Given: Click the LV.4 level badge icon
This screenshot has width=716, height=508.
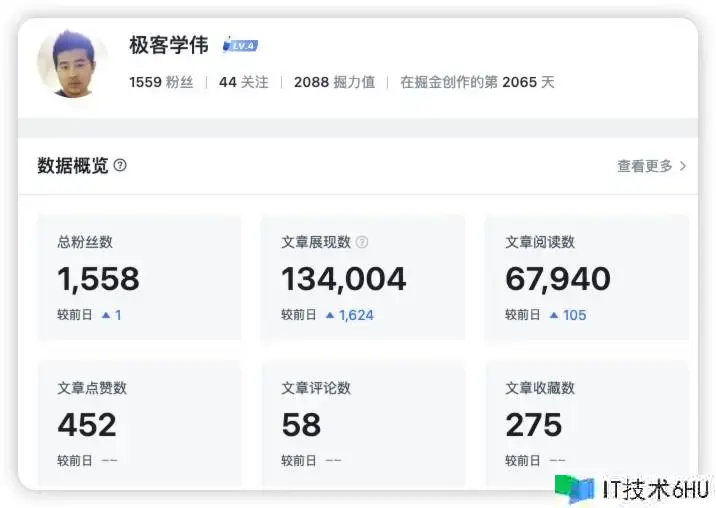Looking at the screenshot, I should 240,45.
